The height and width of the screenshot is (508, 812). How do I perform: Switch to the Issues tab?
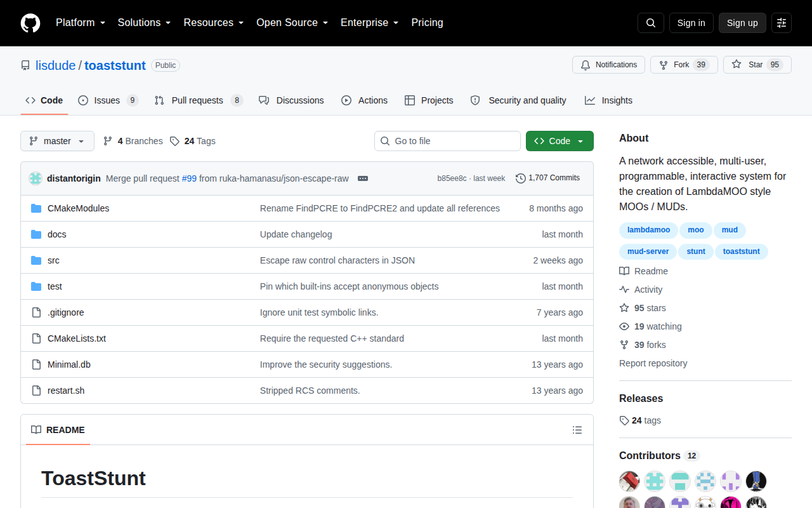tap(108, 100)
